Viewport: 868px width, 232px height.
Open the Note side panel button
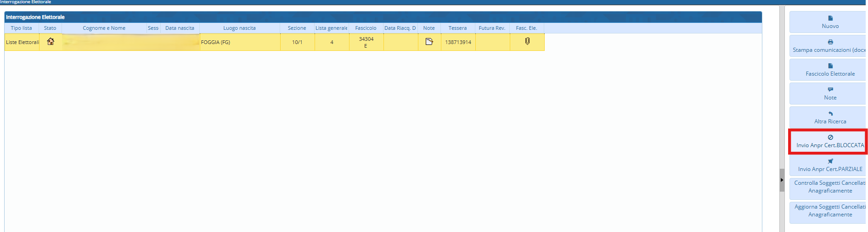pos(829,94)
